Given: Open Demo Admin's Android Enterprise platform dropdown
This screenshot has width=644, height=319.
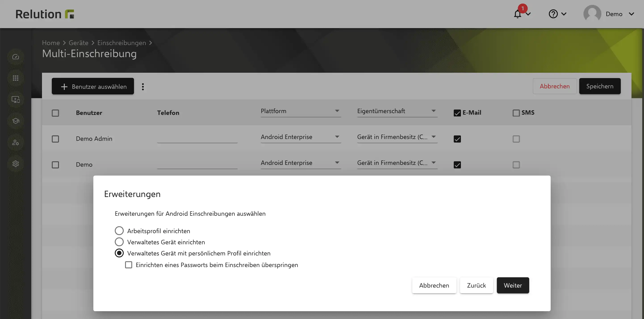Looking at the screenshot, I should (x=301, y=137).
